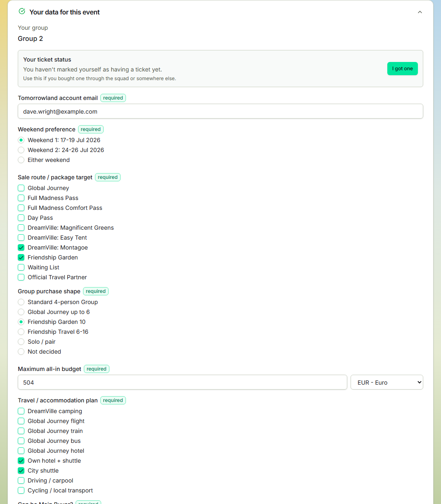Select the Solo / pair option
This screenshot has height=504, width=441.
point(21,342)
